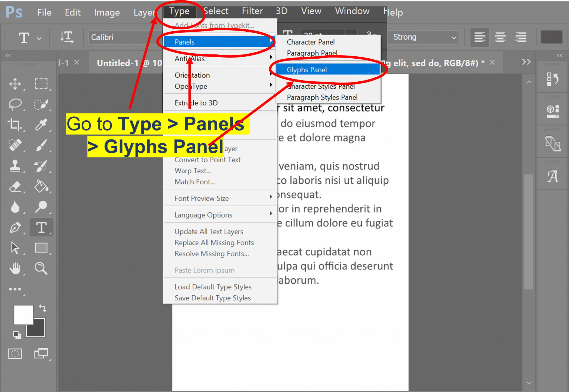569x392 pixels.
Task: Click the Calibri font family field
Action: [125, 37]
